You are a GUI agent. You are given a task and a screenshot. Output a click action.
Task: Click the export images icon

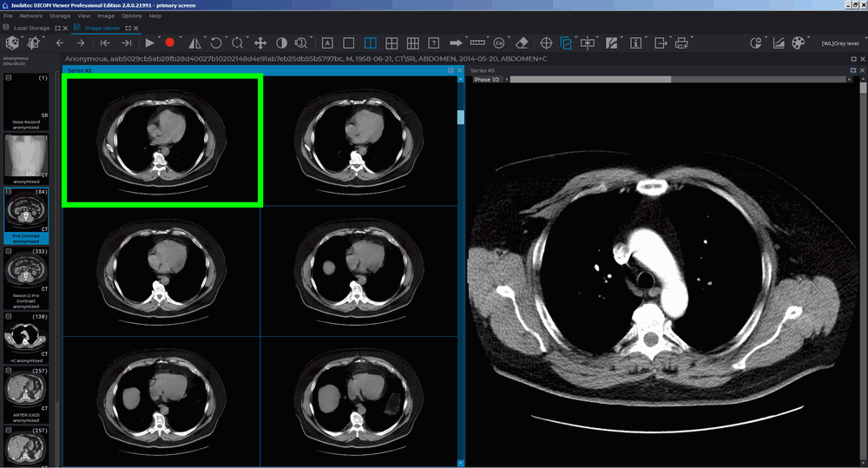tap(660, 43)
